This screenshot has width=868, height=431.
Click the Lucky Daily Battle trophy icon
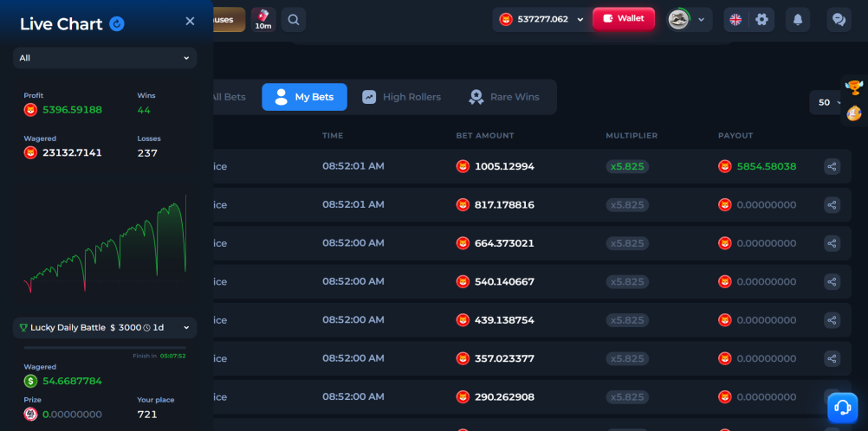tap(23, 327)
